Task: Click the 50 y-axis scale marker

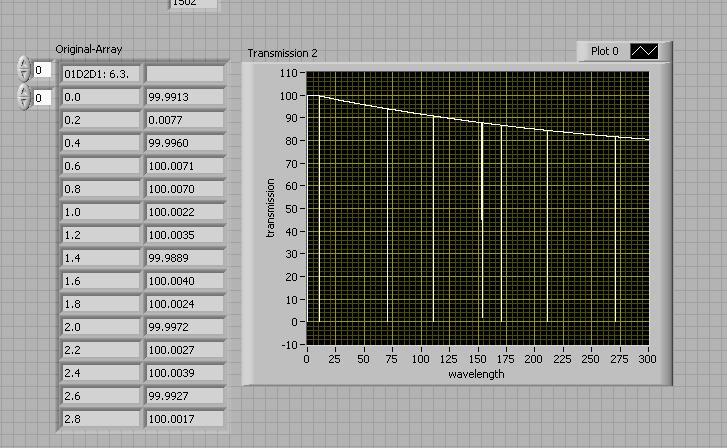Action: click(x=291, y=209)
